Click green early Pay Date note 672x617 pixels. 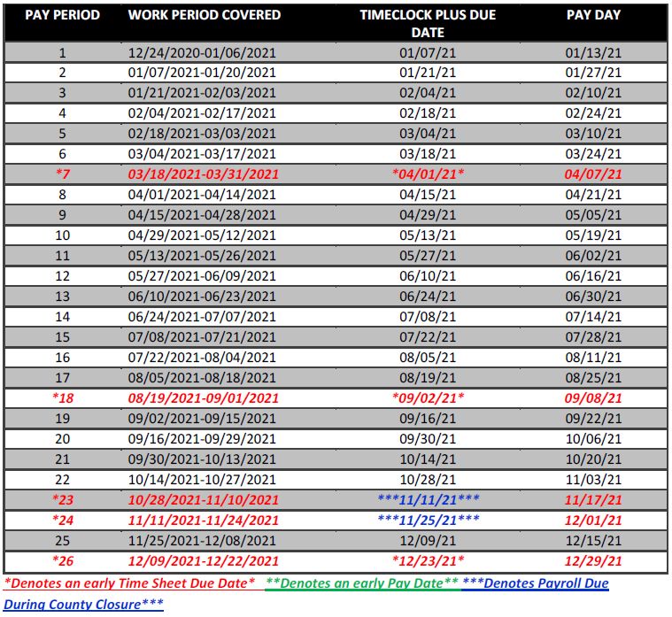362,583
